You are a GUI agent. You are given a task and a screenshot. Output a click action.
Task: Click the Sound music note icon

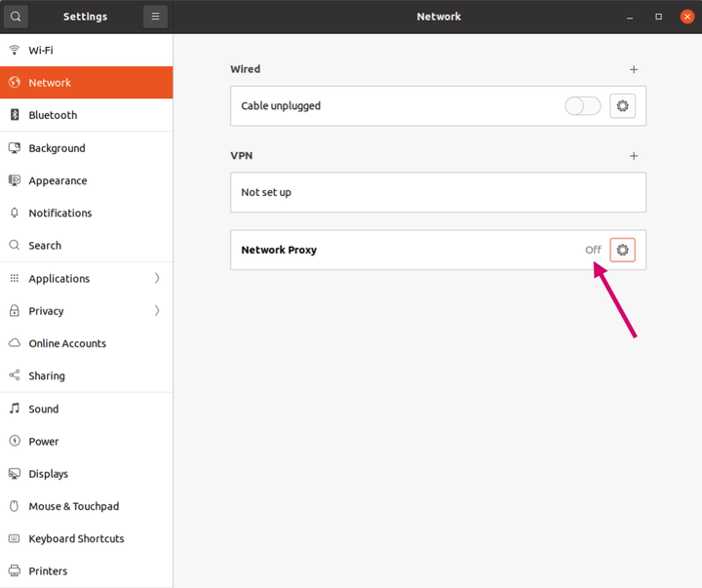tap(15, 409)
